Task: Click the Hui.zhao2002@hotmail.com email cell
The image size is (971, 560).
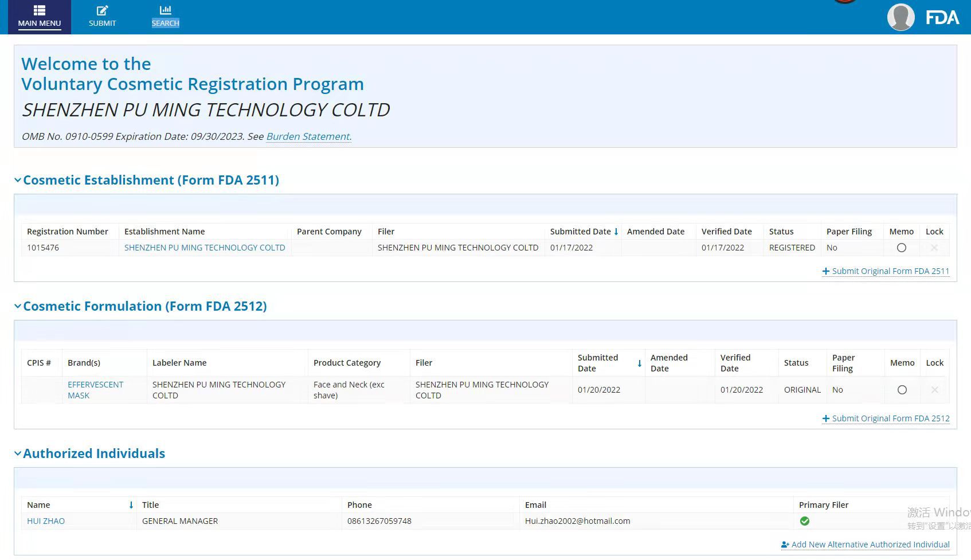Action: coord(577,521)
